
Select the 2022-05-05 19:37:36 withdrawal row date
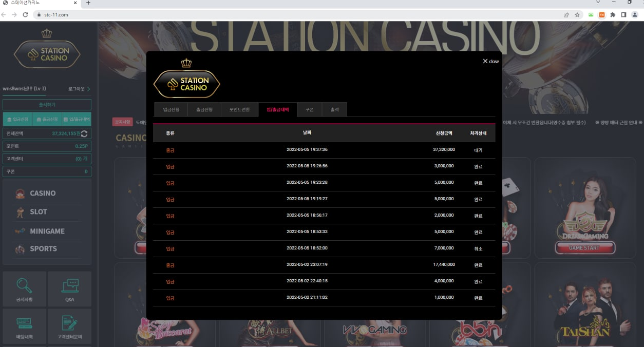pyautogui.click(x=307, y=150)
